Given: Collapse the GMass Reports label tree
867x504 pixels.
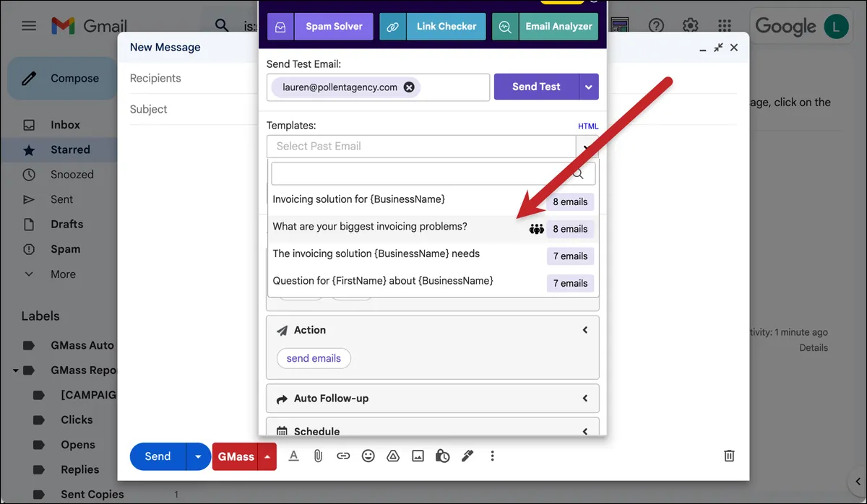Looking at the screenshot, I should [x=14, y=370].
